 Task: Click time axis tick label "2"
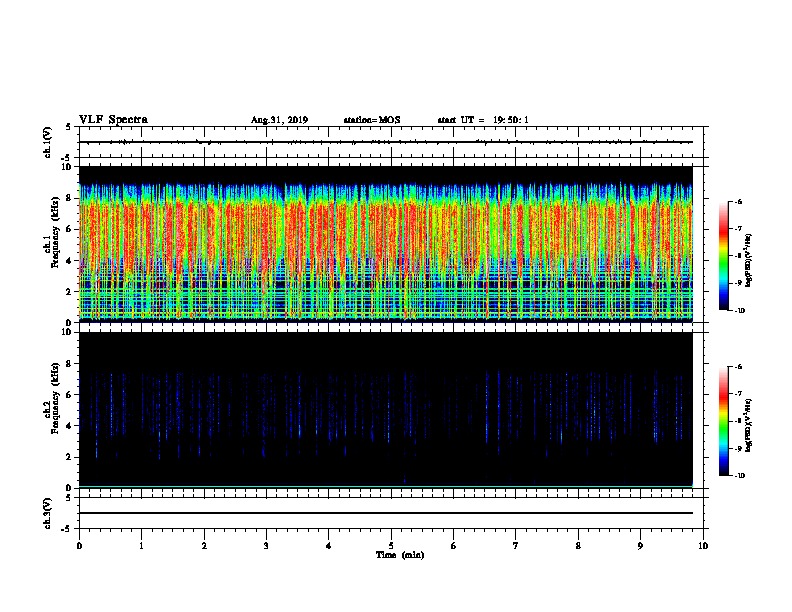pyautogui.click(x=204, y=546)
